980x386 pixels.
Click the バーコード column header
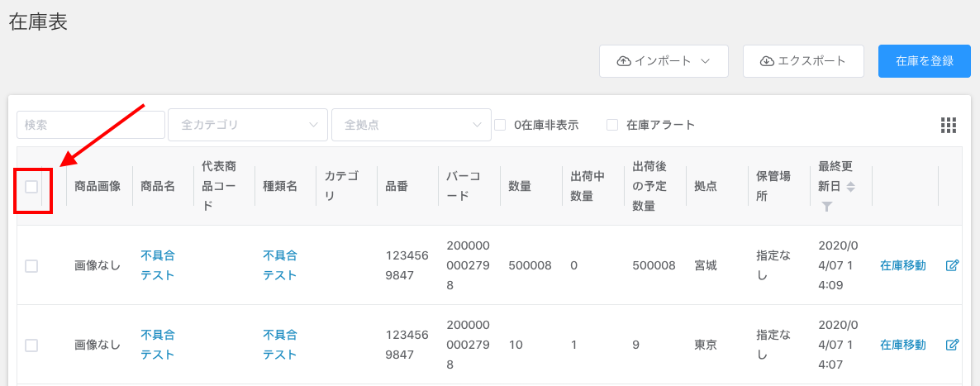coord(463,187)
